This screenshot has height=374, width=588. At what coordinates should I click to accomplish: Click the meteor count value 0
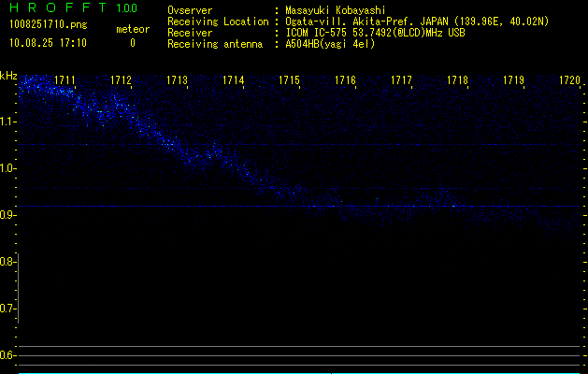pos(132,43)
